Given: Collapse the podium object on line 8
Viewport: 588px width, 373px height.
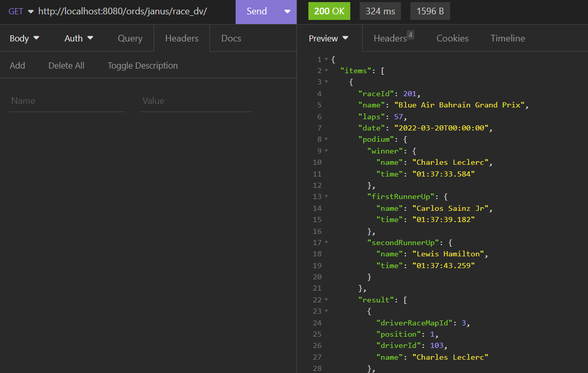Looking at the screenshot, I should [x=326, y=139].
